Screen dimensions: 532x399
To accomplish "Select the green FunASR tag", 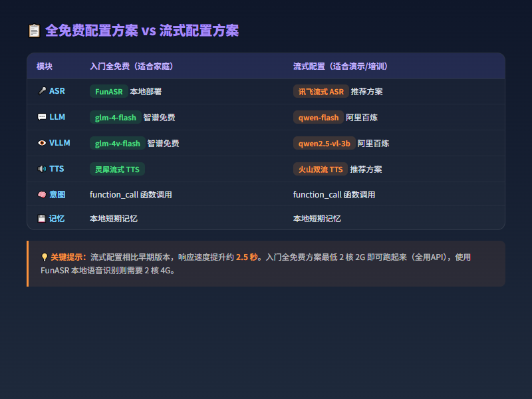I will click(108, 92).
